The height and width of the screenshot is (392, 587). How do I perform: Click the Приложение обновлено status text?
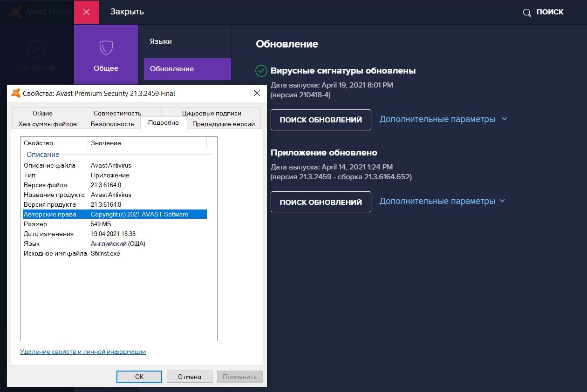coord(324,153)
